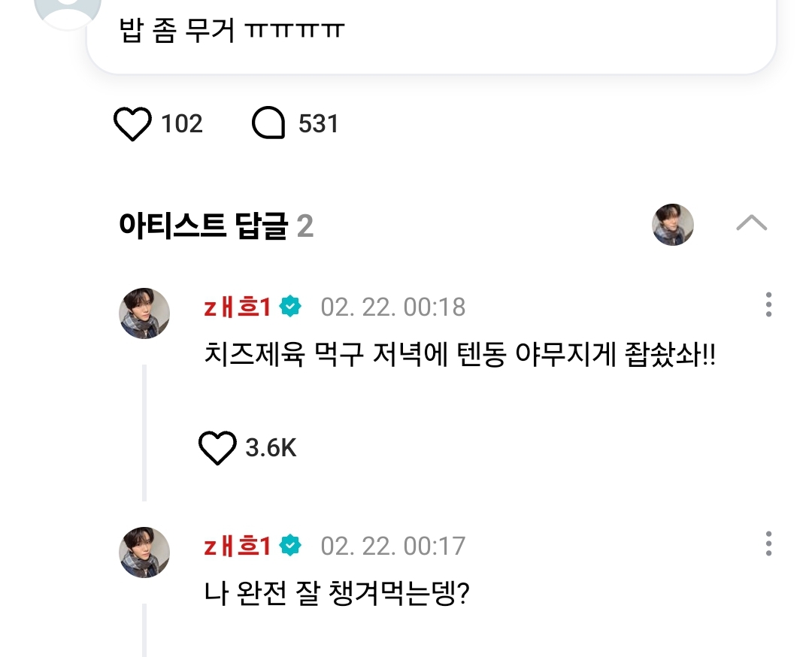Screen dimensions: 812x657
Task: Tap the profile picture on the 00:17 reply
Action: pos(144,552)
